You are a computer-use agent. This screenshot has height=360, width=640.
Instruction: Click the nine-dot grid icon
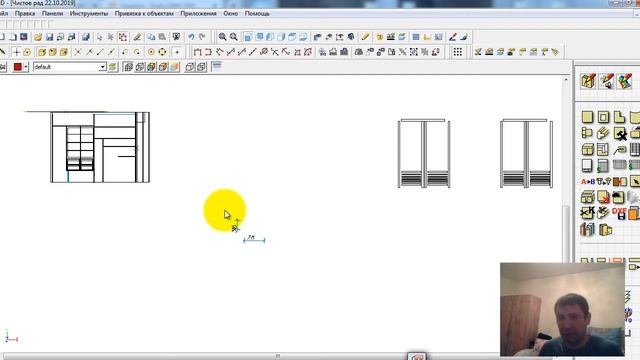pyautogui.click(x=458, y=52)
